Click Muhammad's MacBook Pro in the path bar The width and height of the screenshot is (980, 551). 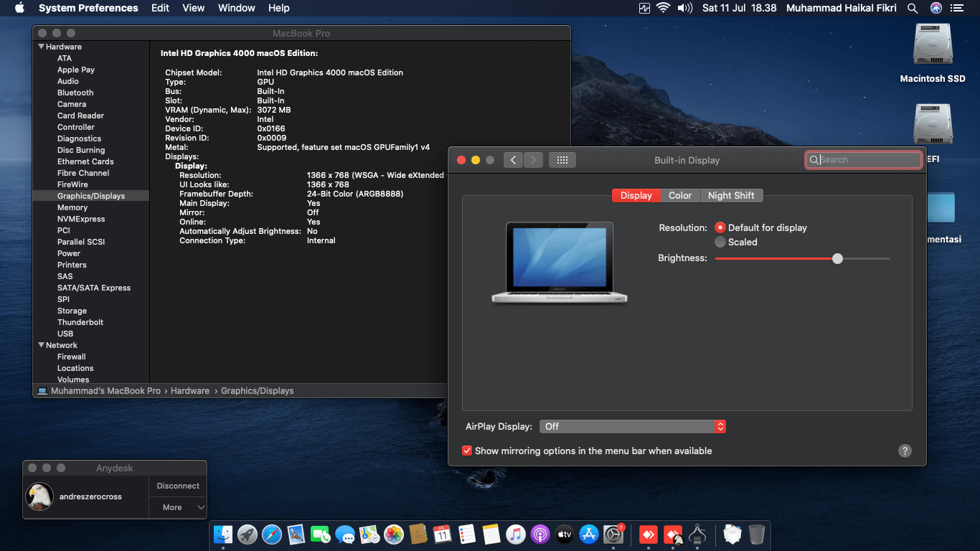tap(105, 391)
